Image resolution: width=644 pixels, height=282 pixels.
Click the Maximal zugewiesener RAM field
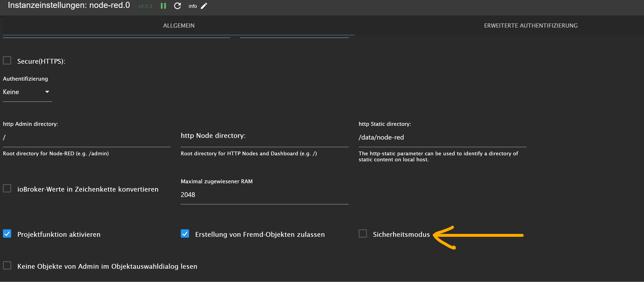tap(264, 195)
